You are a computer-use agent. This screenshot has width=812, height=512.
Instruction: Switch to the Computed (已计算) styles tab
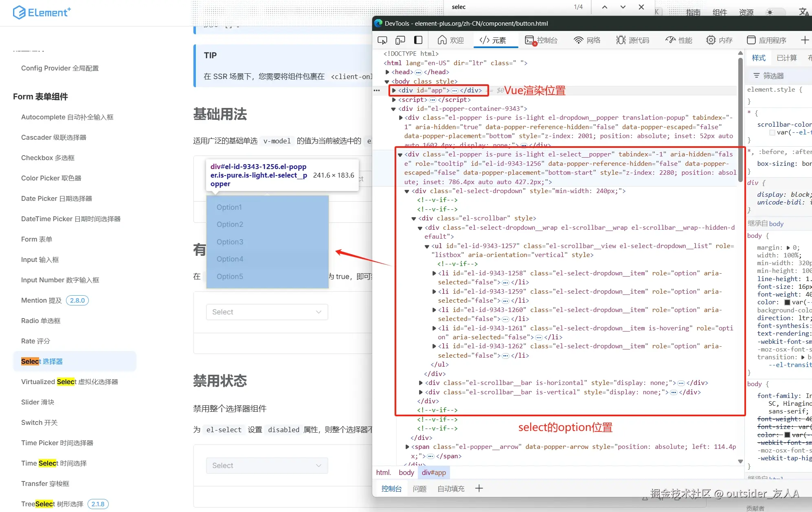[786, 58]
